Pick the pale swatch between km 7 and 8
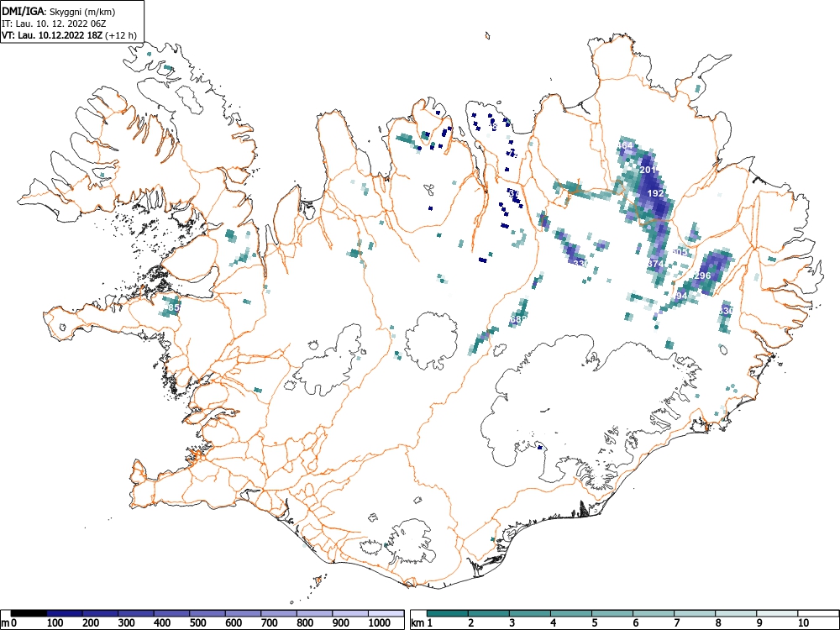This screenshot has width=840, height=630. pyautogui.click(x=695, y=613)
